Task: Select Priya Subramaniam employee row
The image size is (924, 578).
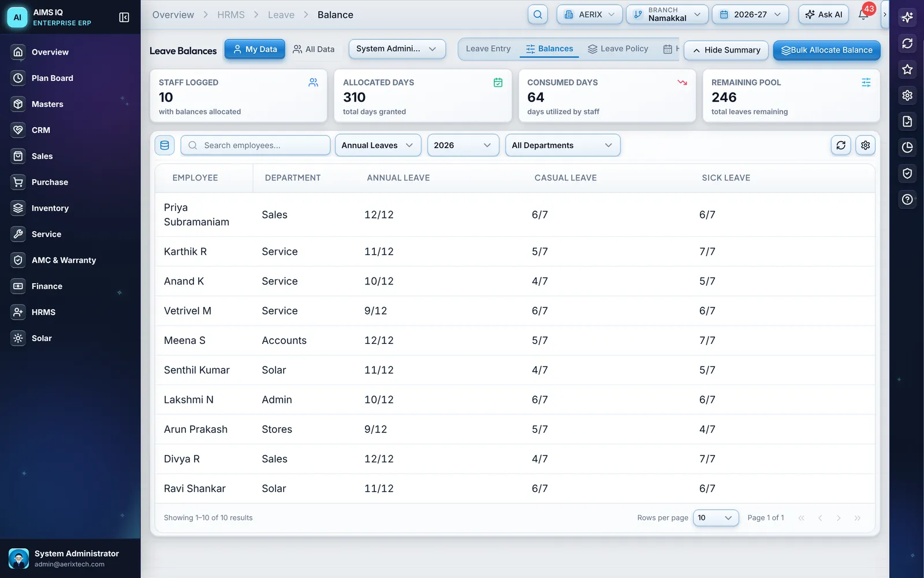Action: [515, 214]
